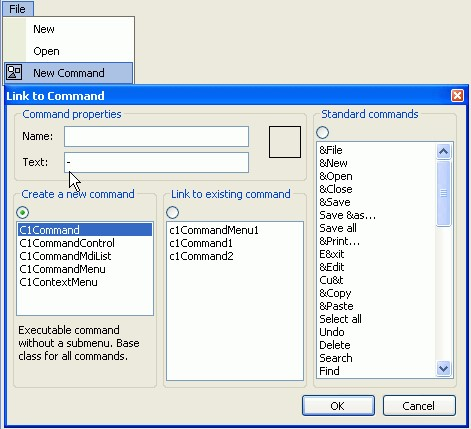Click the empty command image preview box
Image resolution: width=471 pixels, height=429 pixels.
(285, 142)
